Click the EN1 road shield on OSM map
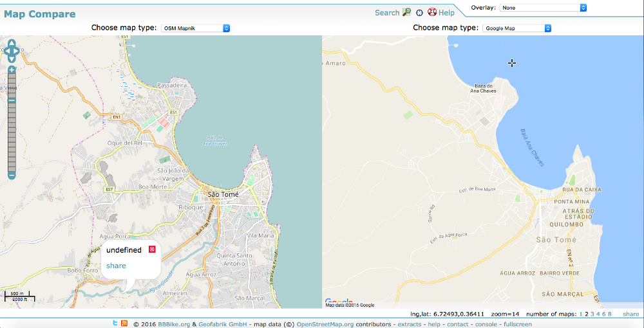Image resolution: width=644 pixels, height=328 pixels. [x=117, y=117]
